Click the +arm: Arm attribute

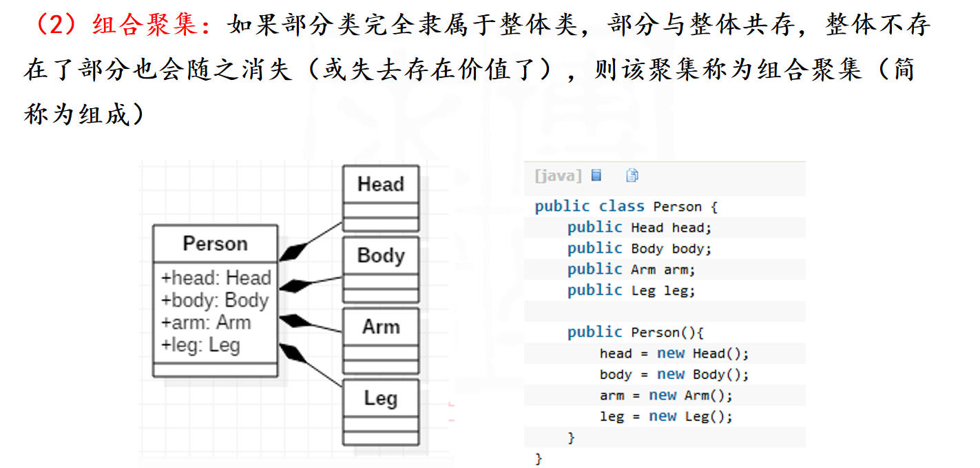(x=206, y=323)
